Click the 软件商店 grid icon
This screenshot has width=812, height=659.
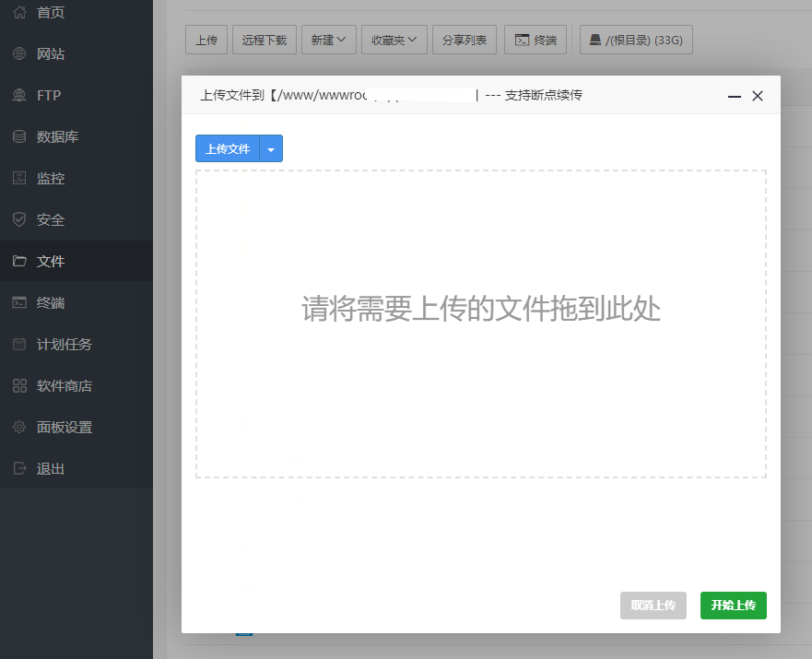[x=19, y=385]
